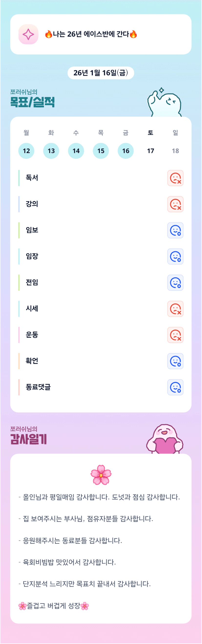Select Wednesday the 14th in the week row

pyautogui.click(x=76, y=151)
